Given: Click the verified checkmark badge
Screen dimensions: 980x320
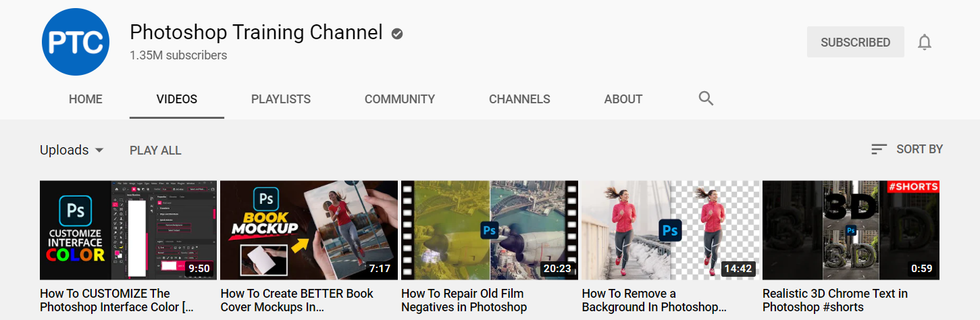Looking at the screenshot, I should (397, 33).
